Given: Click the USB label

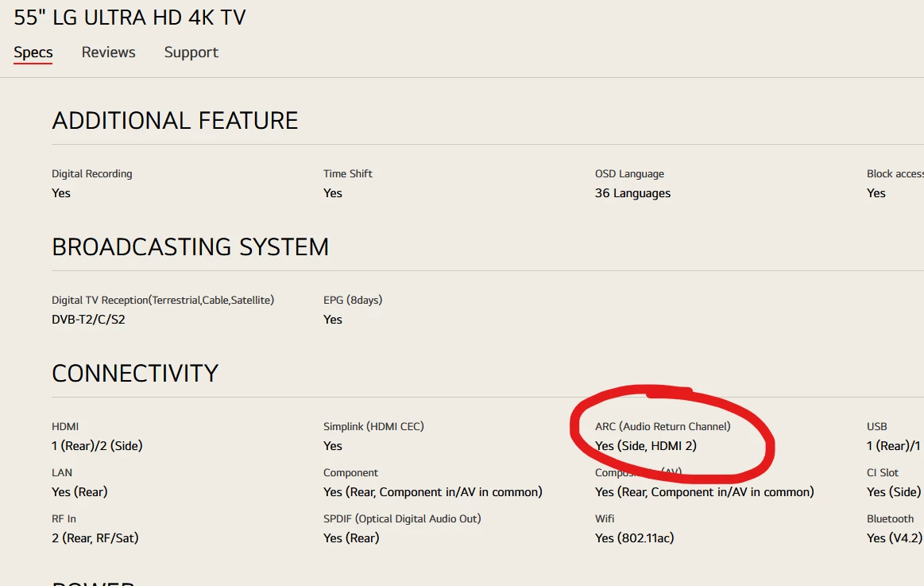Looking at the screenshot, I should click(876, 426).
